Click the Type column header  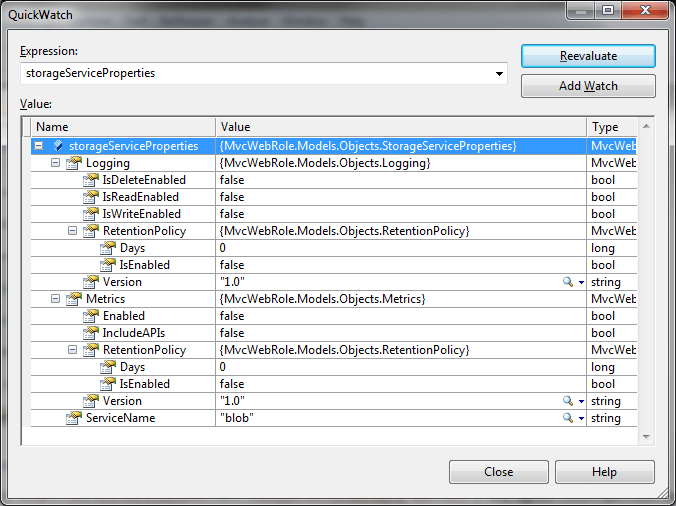[x=612, y=127]
